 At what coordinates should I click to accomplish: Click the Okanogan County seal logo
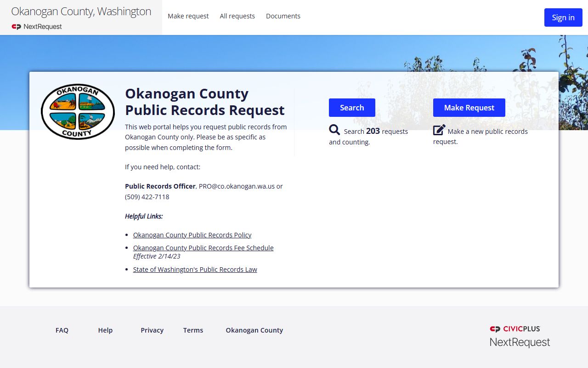coord(78,112)
